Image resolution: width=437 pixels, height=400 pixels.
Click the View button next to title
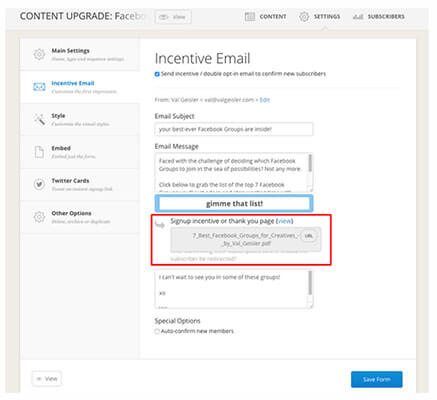173,17
